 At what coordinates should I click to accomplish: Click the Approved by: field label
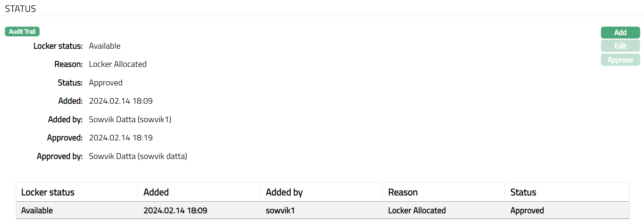click(x=60, y=156)
